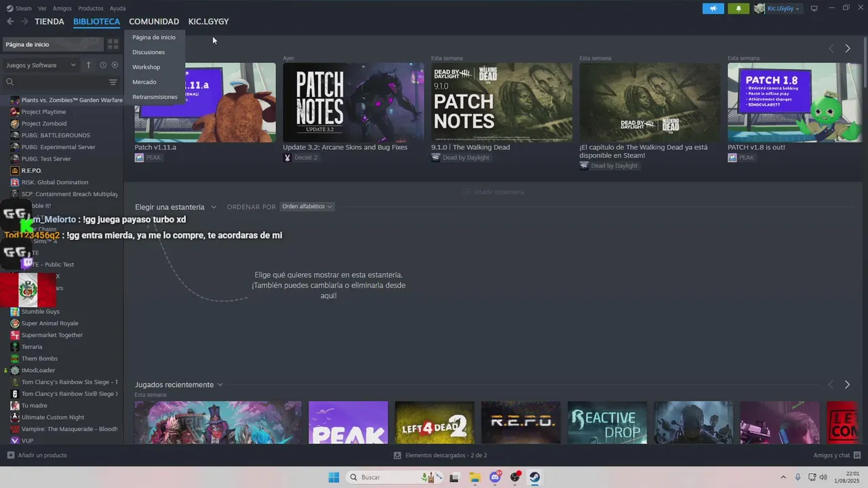Open the advanced filter options icon

pos(113,82)
